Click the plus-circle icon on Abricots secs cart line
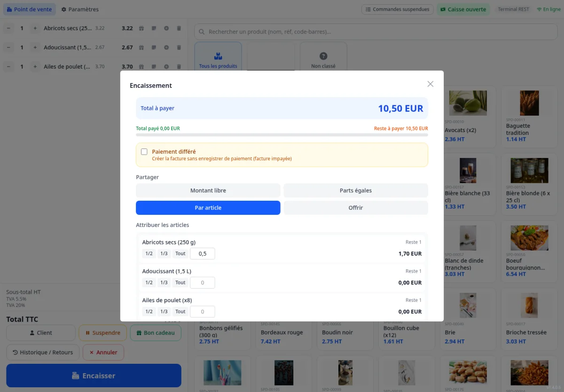564x392 pixels. coord(166,28)
